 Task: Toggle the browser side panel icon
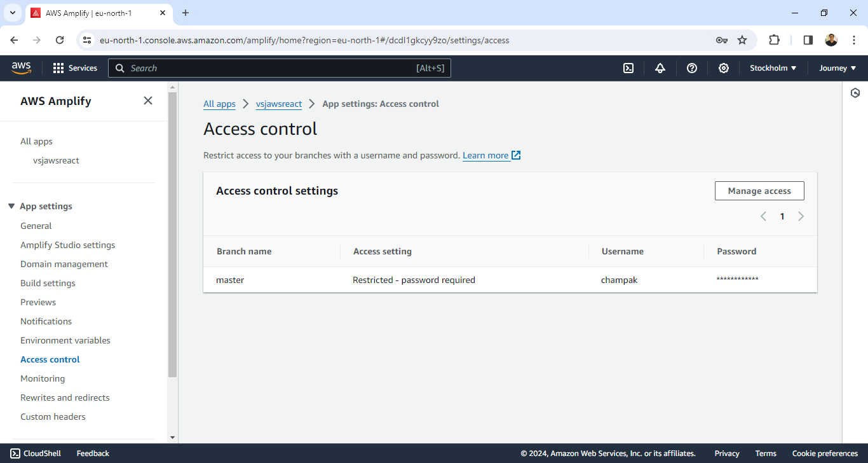click(808, 40)
